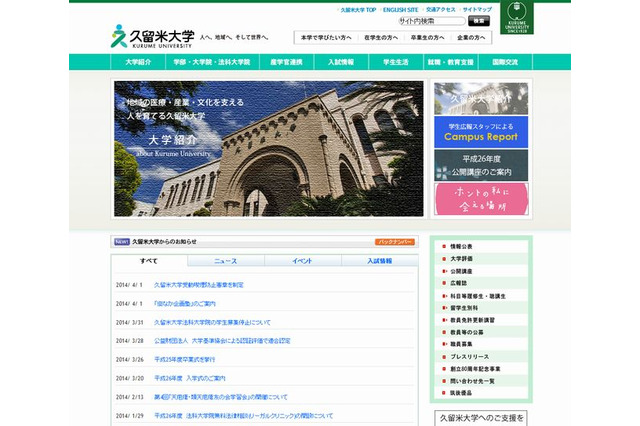Screen dimensions: 640x426
Task: Select 卒業生の方へ in the audience menu
Action: [x=427, y=38]
